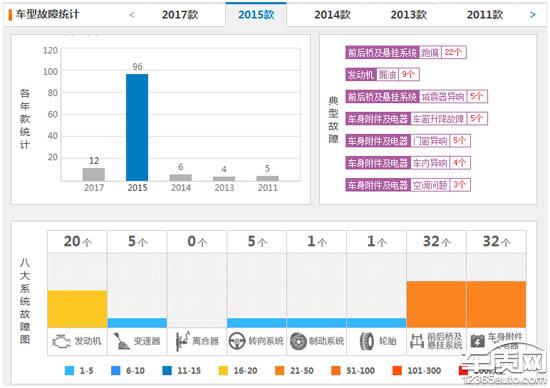Screen dimensions: 550x388
Task: Click the light blue 制动系统 bar
Action: pos(317,323)
